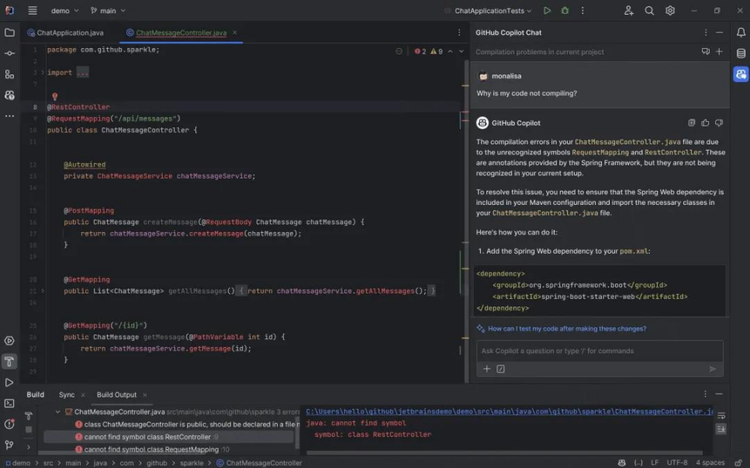Screen dimensions: 750x468
Task: Switch to ChatApplication.java tab
Action: 65,33
